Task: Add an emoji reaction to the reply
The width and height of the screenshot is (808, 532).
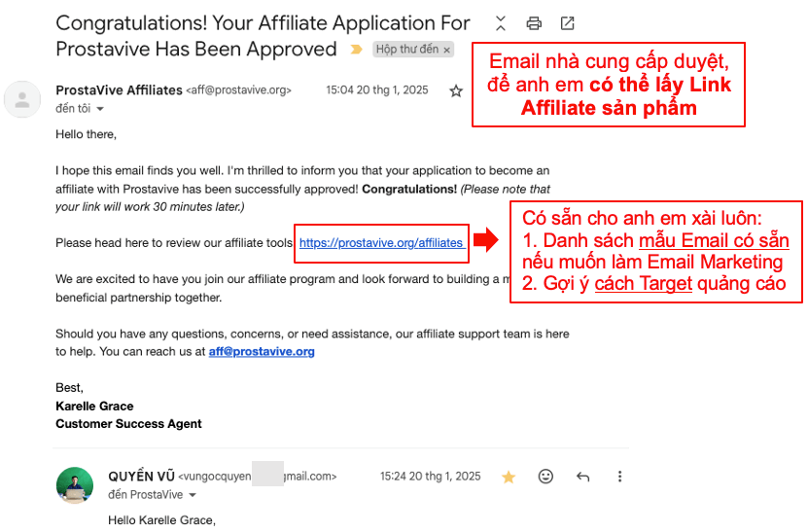Action: pyautogui.click(x=545, y=477)
